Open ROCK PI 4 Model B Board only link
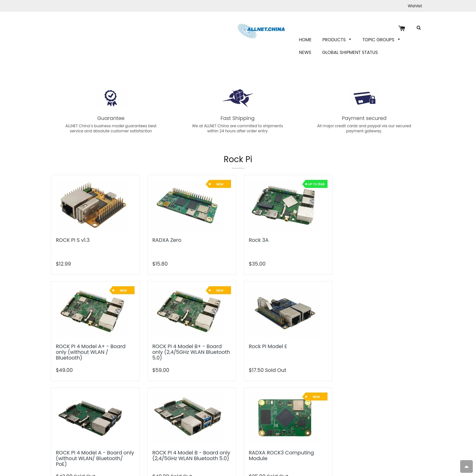476x476 pixels. coord(191,455)
